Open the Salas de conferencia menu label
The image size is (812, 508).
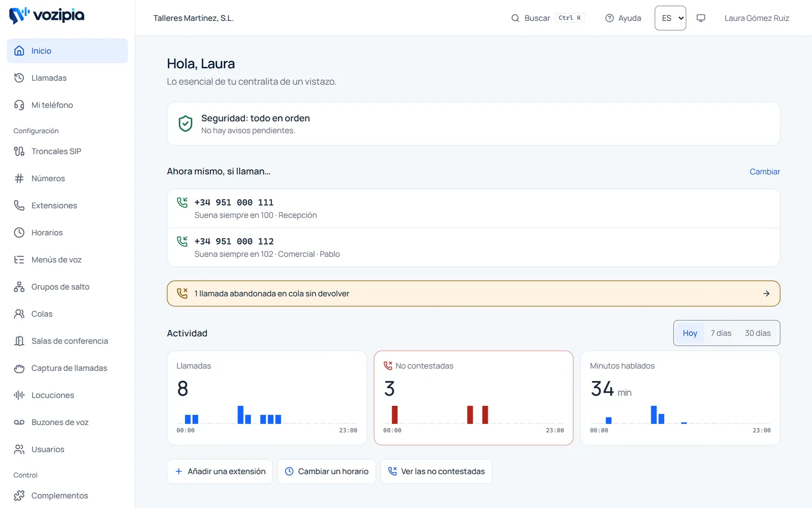pyautogui.click(x=70, y=341)
